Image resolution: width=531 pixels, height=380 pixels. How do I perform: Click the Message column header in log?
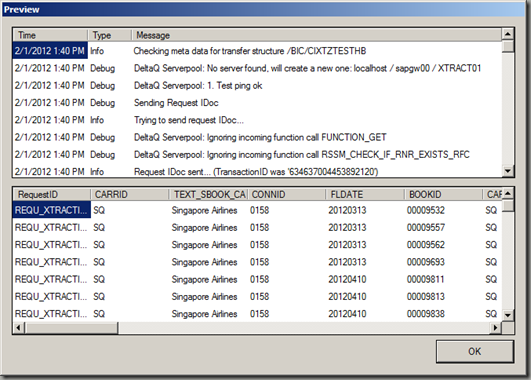316,35
